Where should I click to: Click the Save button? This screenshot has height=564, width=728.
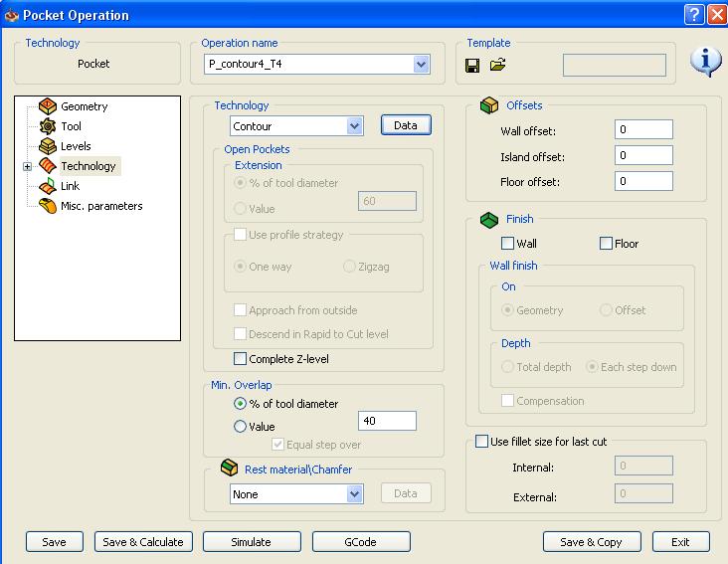[x=55, y=542]
